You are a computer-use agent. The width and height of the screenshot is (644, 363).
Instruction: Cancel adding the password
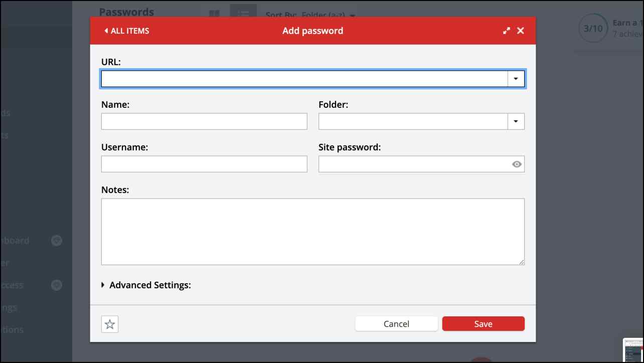click(396, 324)
